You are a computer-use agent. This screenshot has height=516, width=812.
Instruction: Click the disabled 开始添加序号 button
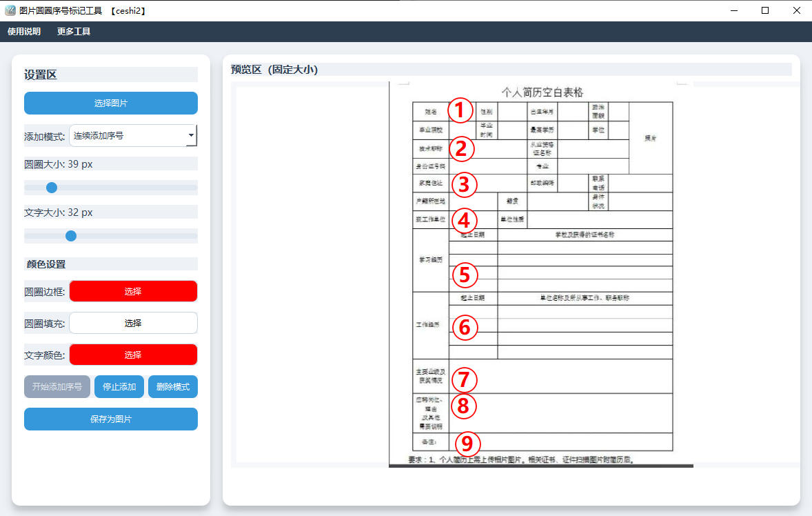57,386
